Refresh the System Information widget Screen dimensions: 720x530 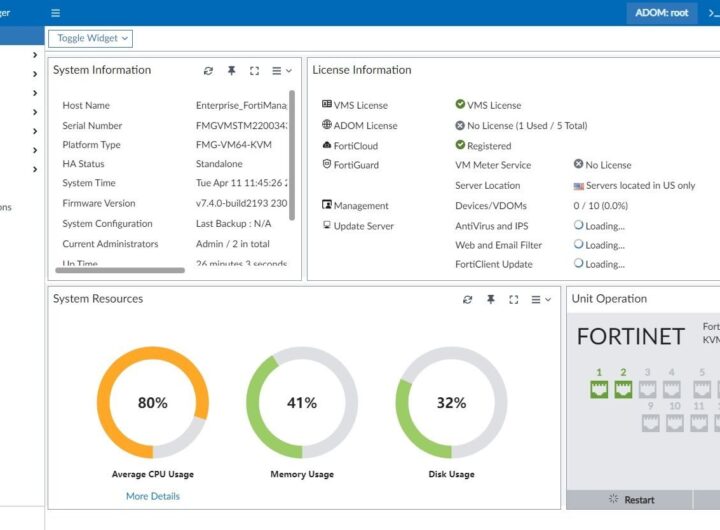[x=208, y=71]
